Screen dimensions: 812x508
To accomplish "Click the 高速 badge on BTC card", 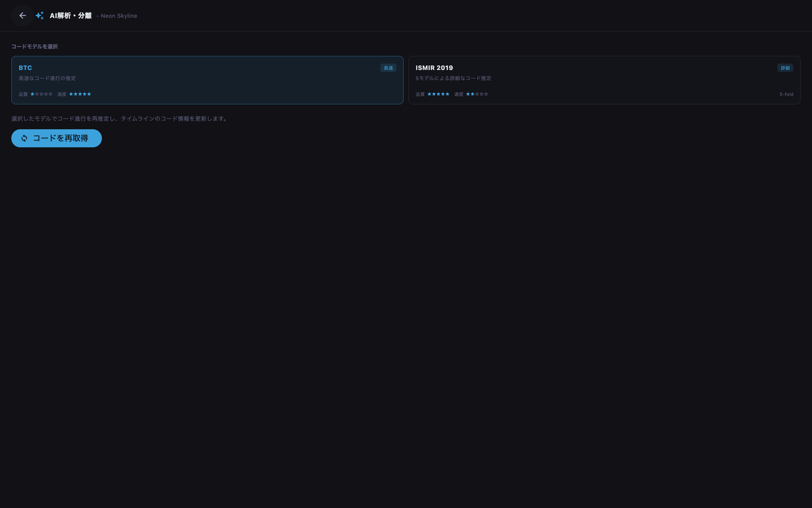I will click(x=388, y=68).
